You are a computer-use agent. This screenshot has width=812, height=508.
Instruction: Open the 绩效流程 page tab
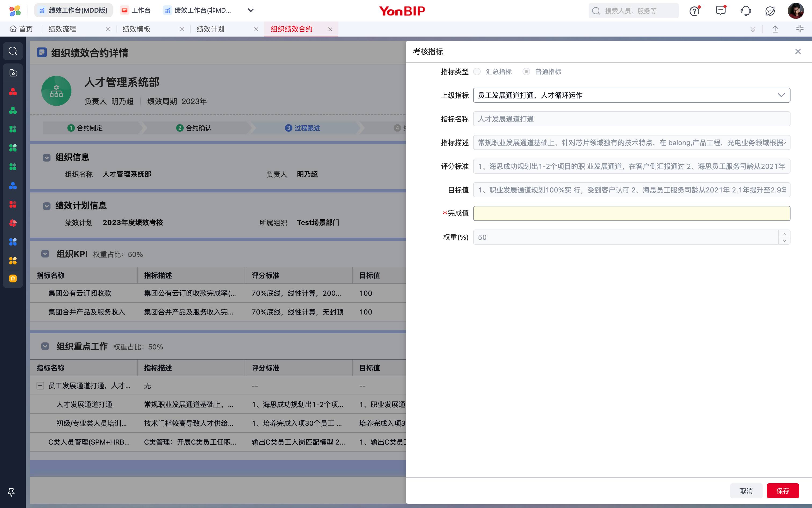point(62,29)
